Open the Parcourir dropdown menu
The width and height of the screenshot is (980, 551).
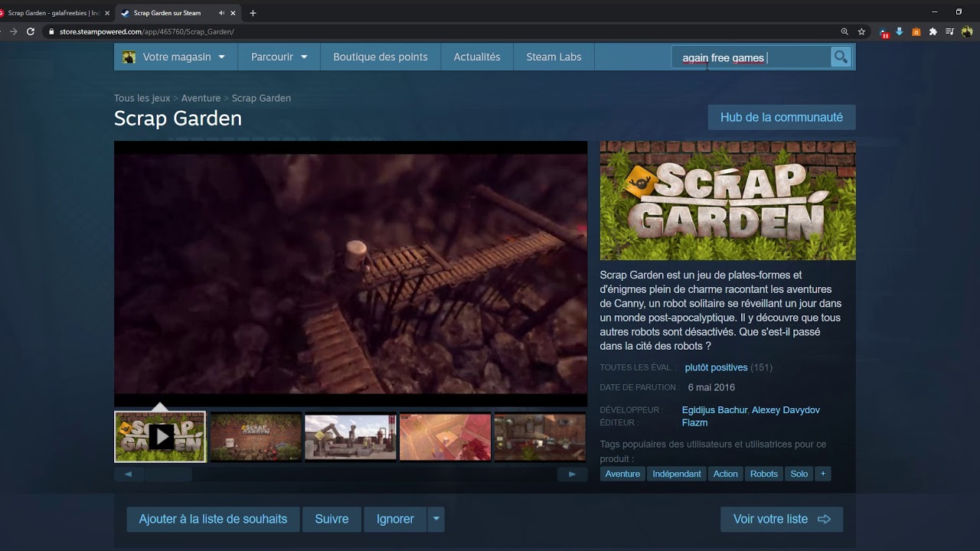pyautogui.click(x=279, y=57)
